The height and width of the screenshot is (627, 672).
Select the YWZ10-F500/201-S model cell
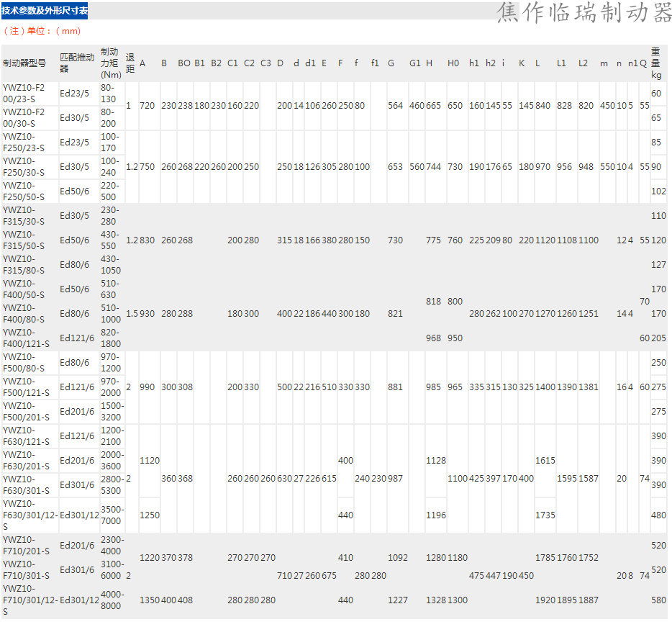click(24, 412)
